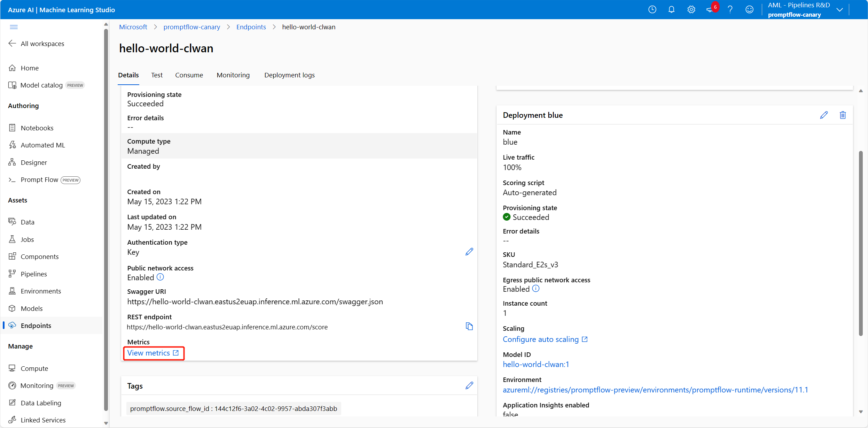Expand the workspace account dropdown chevron
The height and width of the screenshot is (428, 868).
(839, 10)
